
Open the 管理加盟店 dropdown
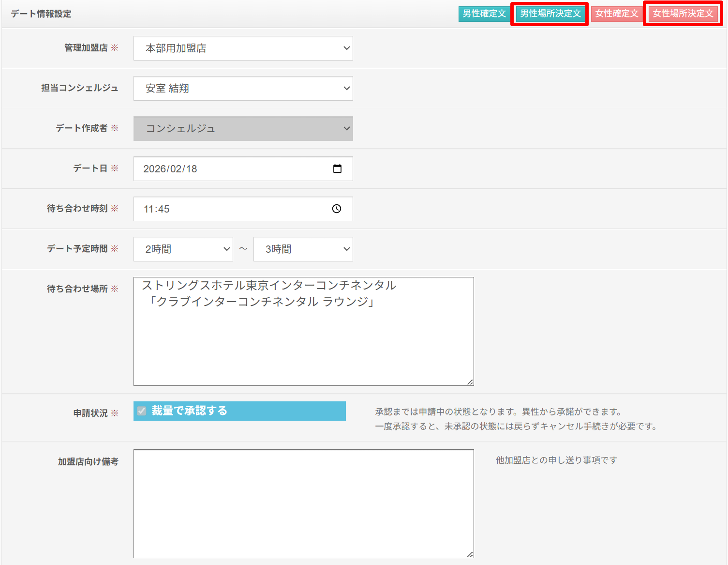[243, 48]
